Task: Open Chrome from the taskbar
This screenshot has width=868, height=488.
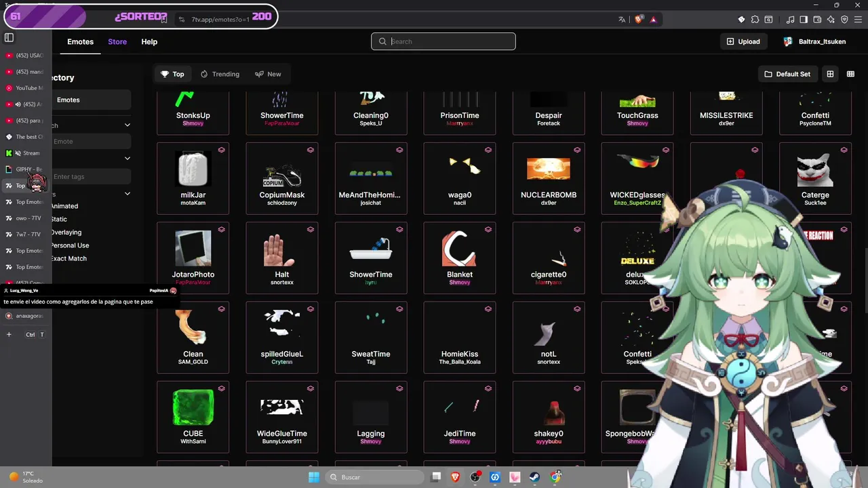Action: (x=555, y=477)
